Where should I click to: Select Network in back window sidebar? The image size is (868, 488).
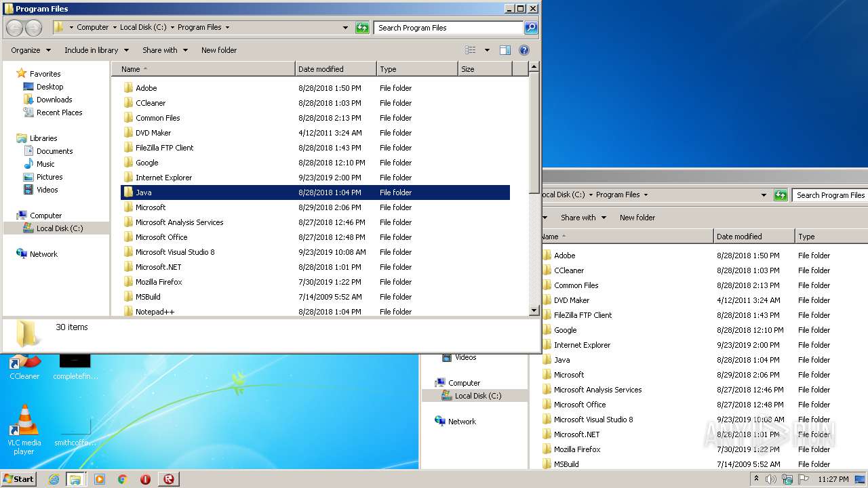[456, 422]
